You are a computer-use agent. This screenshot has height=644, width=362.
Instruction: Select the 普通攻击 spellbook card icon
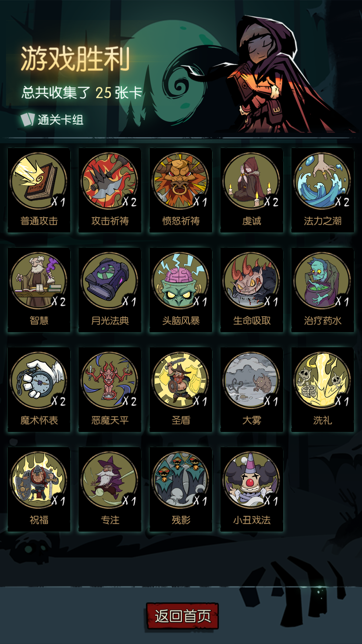[x=39, y=190]
